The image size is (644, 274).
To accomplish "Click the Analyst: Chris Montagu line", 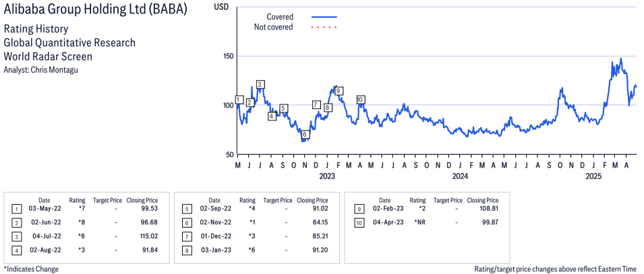I will point(40,70).
